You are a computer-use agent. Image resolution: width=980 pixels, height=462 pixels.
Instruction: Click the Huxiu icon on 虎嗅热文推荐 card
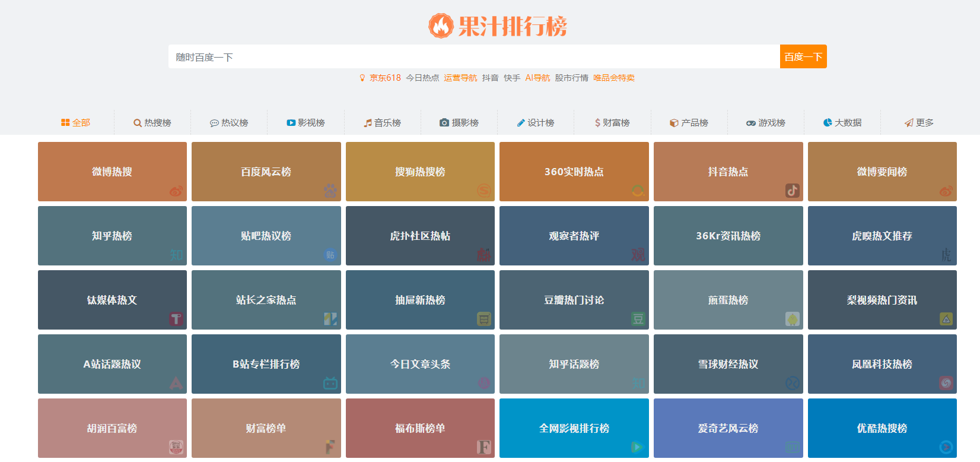click(946, 255)
